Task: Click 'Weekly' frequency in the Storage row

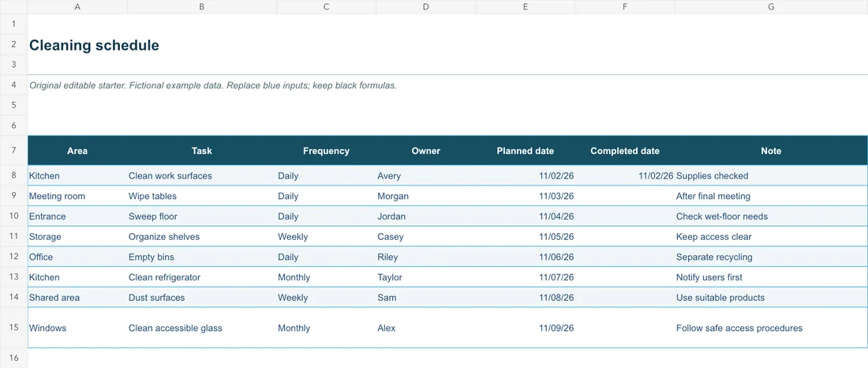Action: [x=326, y=237]
